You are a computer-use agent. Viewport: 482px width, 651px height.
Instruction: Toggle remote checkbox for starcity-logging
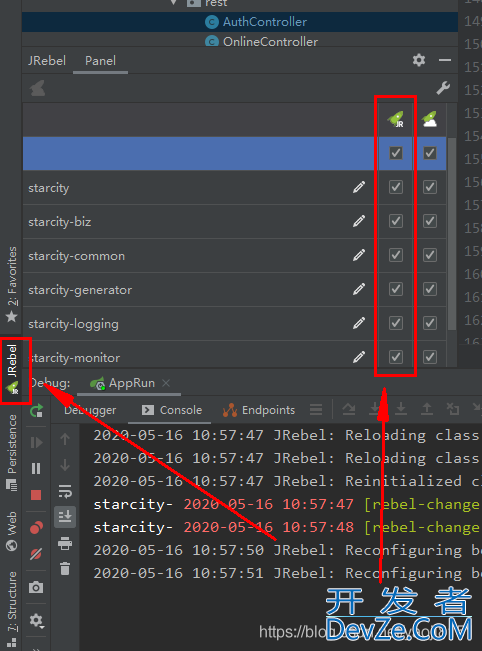(x=430, y=323)
